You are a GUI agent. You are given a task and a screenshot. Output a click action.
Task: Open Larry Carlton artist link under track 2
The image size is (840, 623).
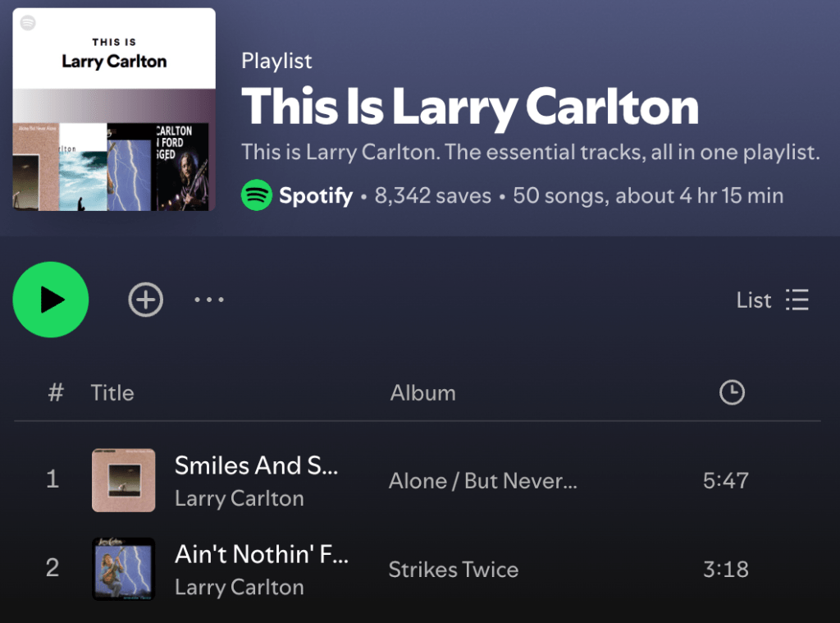click(x=239, y=588)
